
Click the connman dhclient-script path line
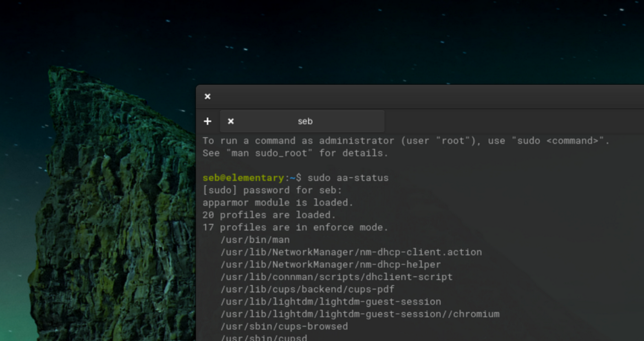pos(336,277)
